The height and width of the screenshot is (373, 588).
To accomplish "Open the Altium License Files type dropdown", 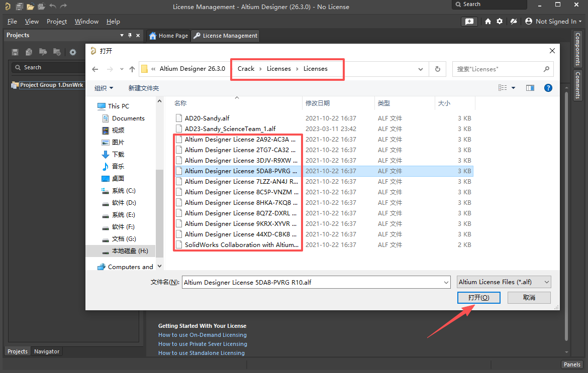I will [504, 282].
